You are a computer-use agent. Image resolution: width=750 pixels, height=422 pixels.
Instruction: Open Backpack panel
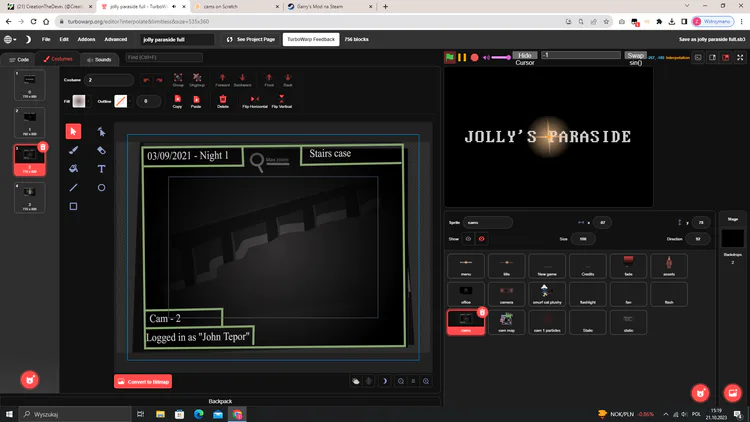point(220,401)
